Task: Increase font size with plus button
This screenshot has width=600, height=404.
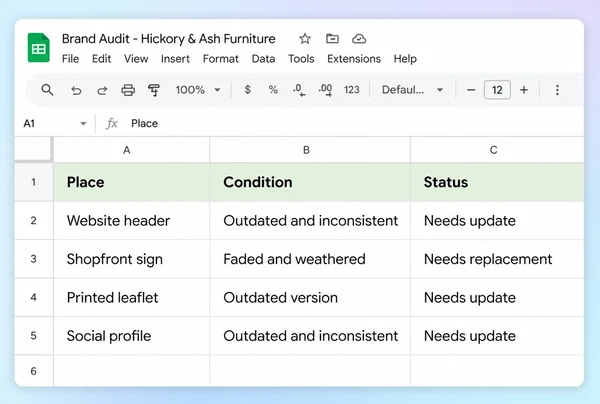Action: coord(524,90)
